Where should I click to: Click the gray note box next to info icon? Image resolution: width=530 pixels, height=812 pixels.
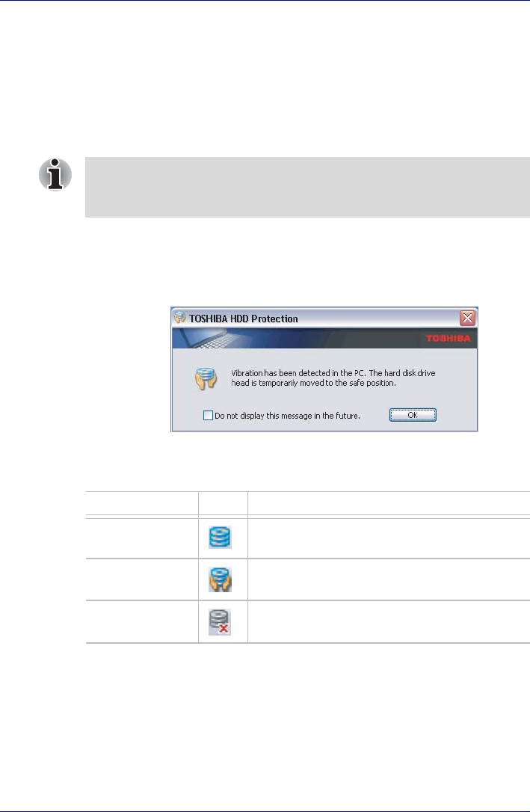(307, 187)
